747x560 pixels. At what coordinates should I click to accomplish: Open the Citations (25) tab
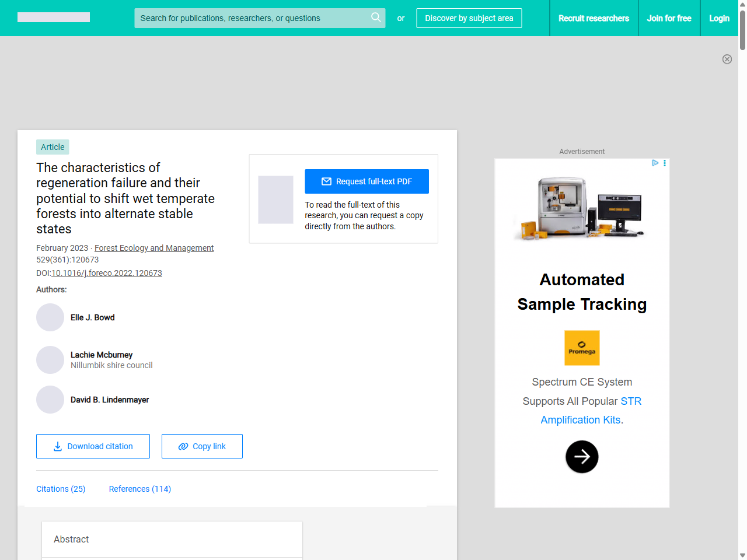[x=61, y=489]
